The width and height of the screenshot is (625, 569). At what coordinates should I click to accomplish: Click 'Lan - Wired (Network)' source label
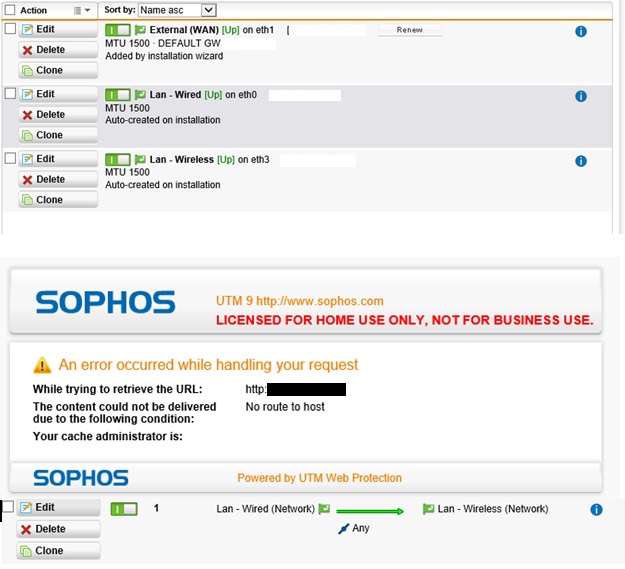265,509
